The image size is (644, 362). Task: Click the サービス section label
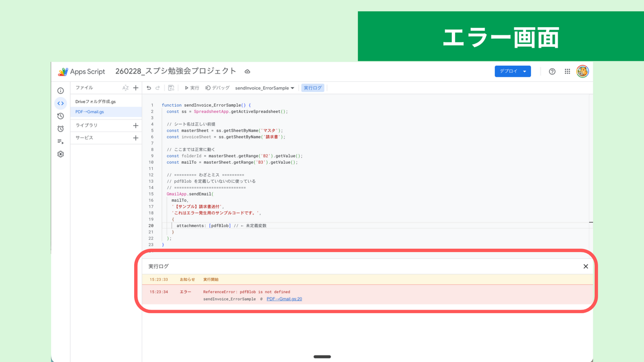point(84,138)
